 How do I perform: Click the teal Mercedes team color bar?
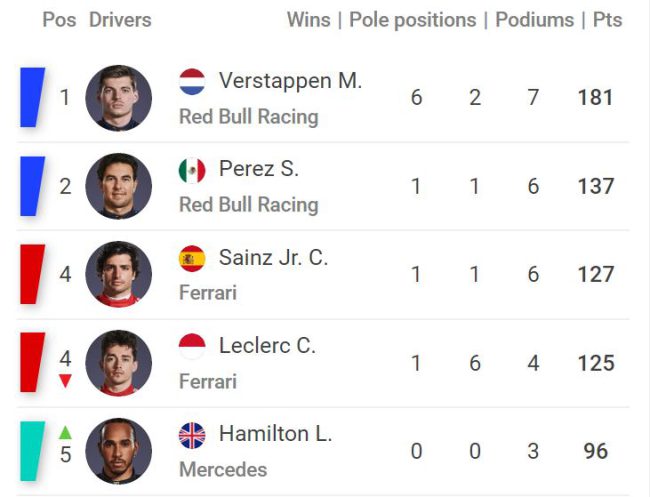pos(32,451)
